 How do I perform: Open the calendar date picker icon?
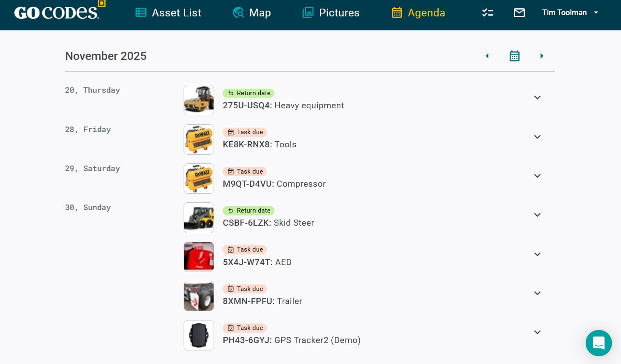514,56
